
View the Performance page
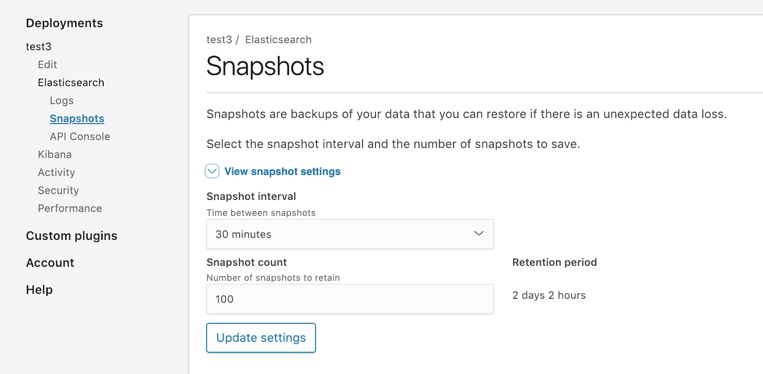tap(70, 208)
